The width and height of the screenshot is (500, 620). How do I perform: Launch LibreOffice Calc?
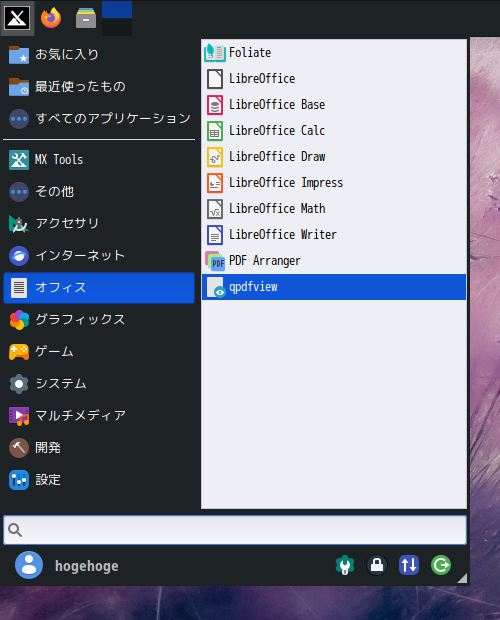[x=334, y=131]
